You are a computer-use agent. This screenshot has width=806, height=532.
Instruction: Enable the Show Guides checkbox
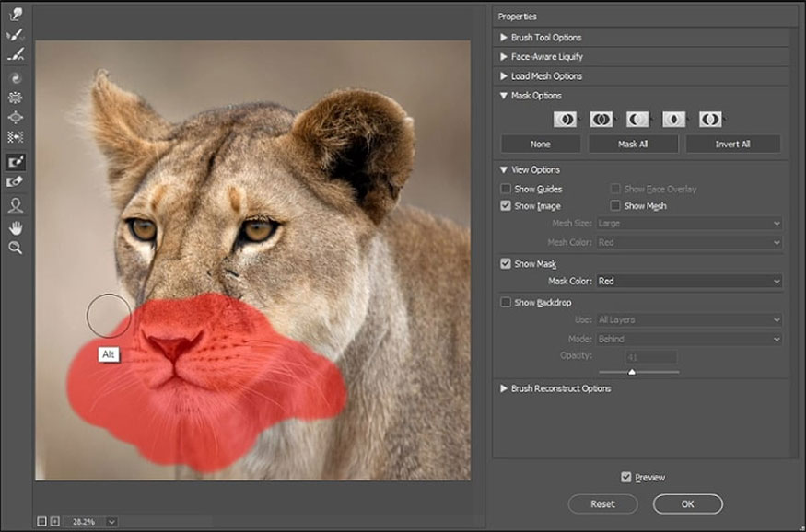point(506,189)
